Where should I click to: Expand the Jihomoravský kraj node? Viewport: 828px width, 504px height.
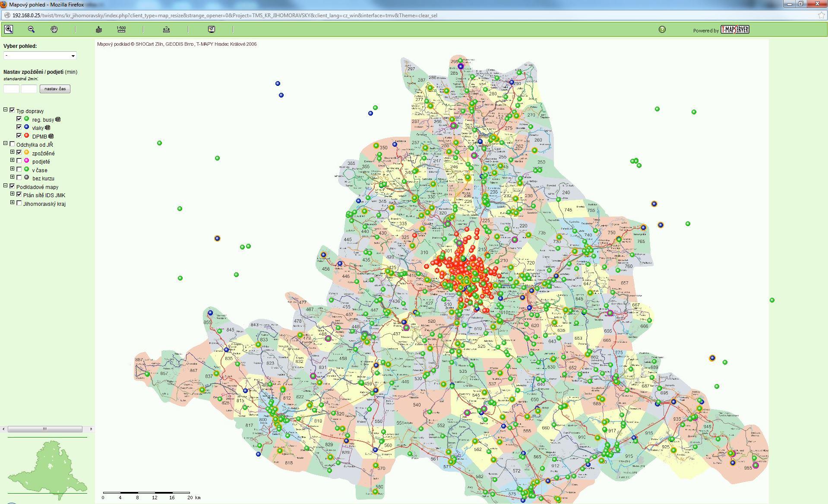(x=13, y=202)
